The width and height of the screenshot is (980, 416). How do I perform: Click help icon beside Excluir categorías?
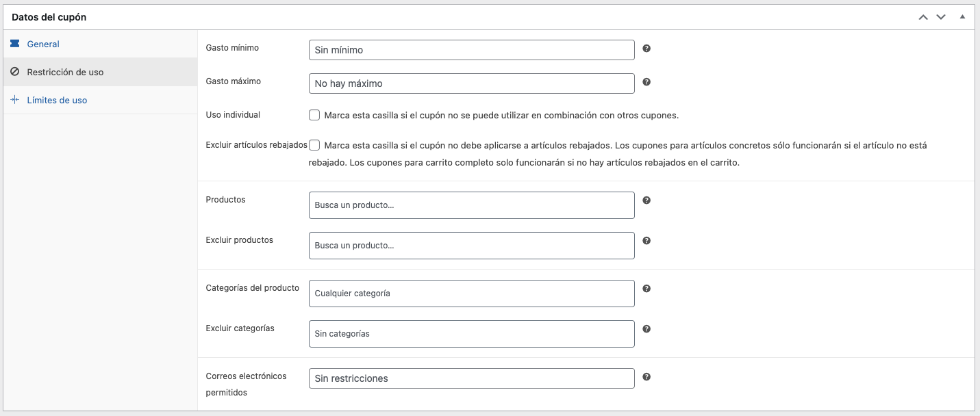tap(646, 329)
